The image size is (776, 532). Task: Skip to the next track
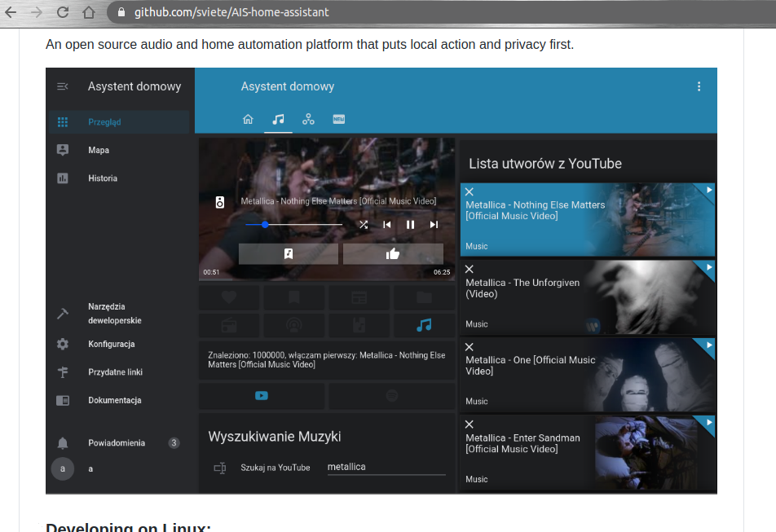[x=434, y=225]
